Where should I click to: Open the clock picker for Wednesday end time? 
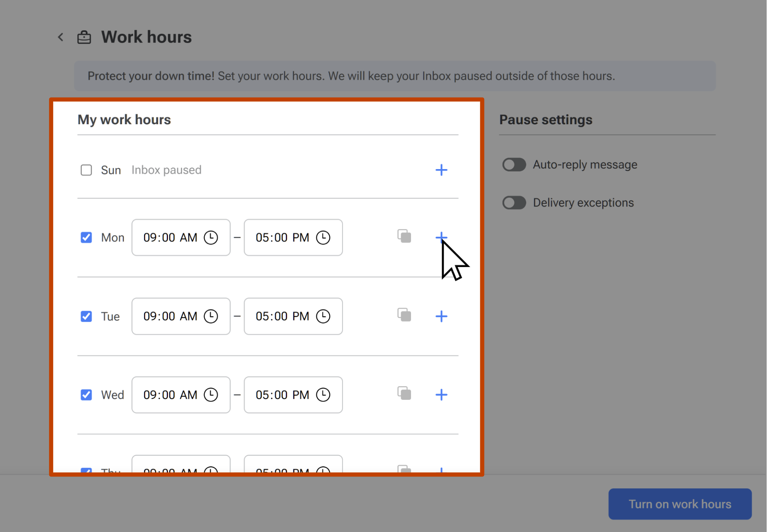[323, 395]
